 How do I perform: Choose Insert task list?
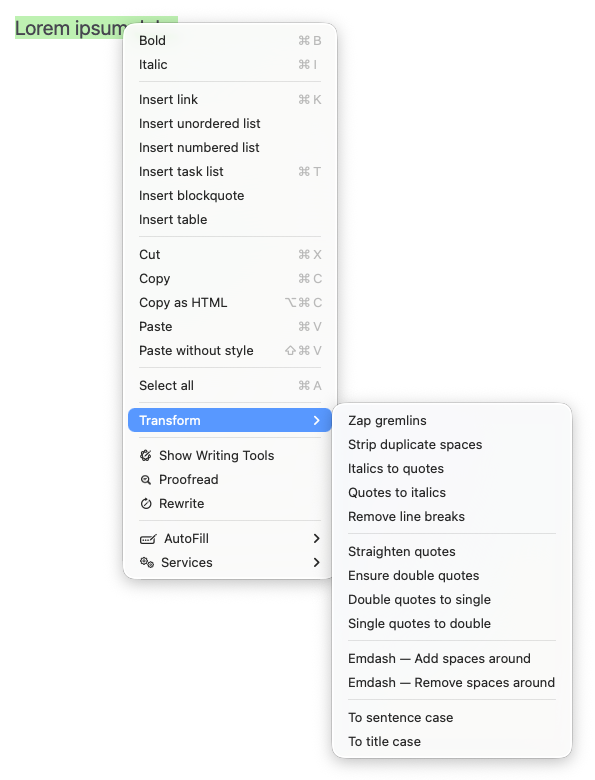coord(230,172)
